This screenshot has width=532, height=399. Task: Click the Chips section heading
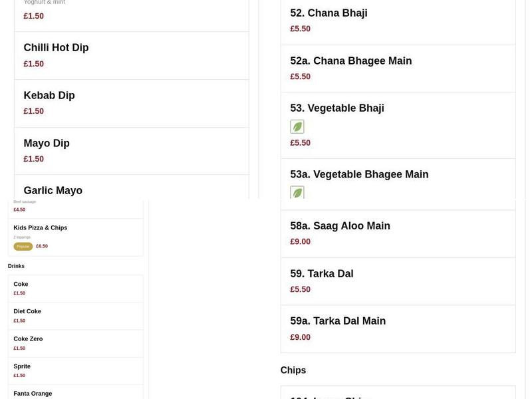[293, 370]
